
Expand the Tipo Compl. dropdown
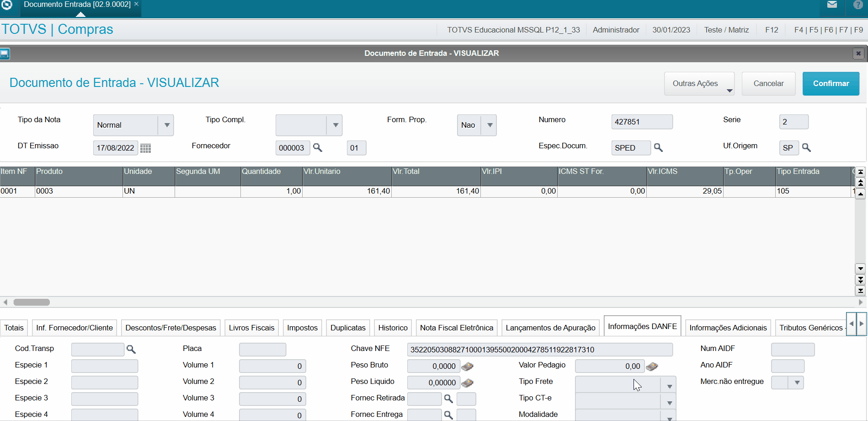pyautogui.click(x=335, y=125)
